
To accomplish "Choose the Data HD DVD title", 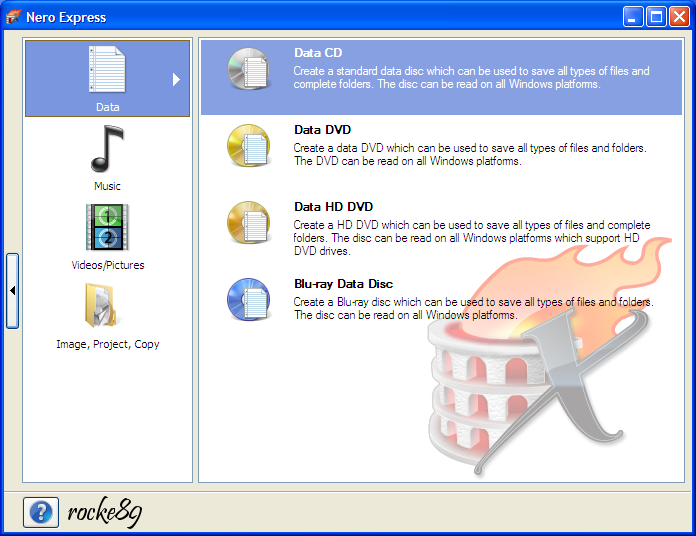I will (x=334, y=207).
